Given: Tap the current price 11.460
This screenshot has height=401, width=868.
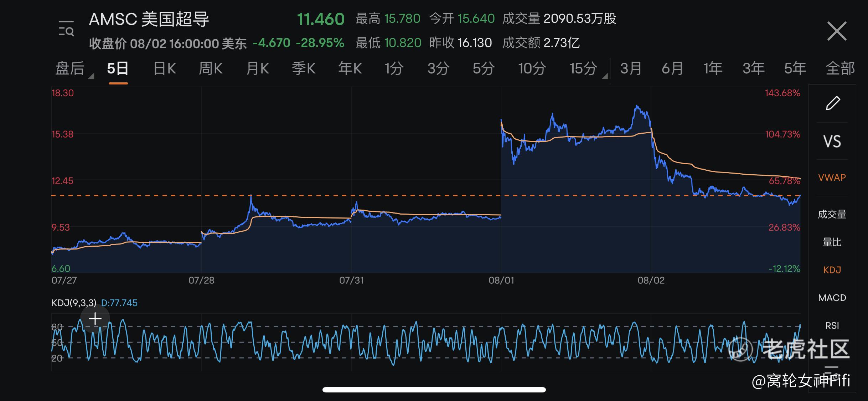Looking at the screenshot, I should 321,19.
